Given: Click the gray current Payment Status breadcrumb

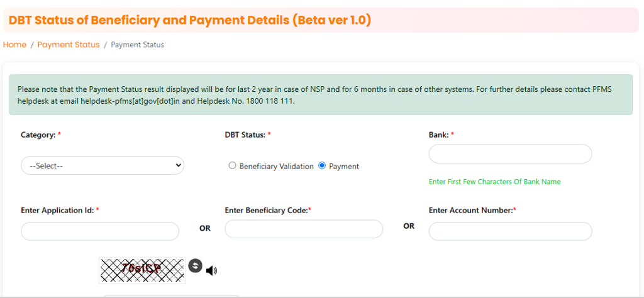Looking at the screenshot, I should 138,45.
